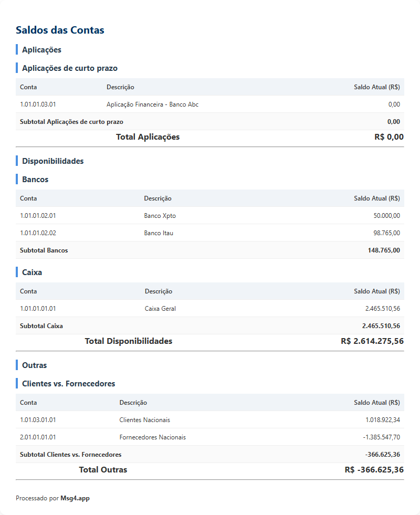Select the Total Outras R$ -366.625,36 amount
The width and height of the screenshot is (420, 515).
374,470
